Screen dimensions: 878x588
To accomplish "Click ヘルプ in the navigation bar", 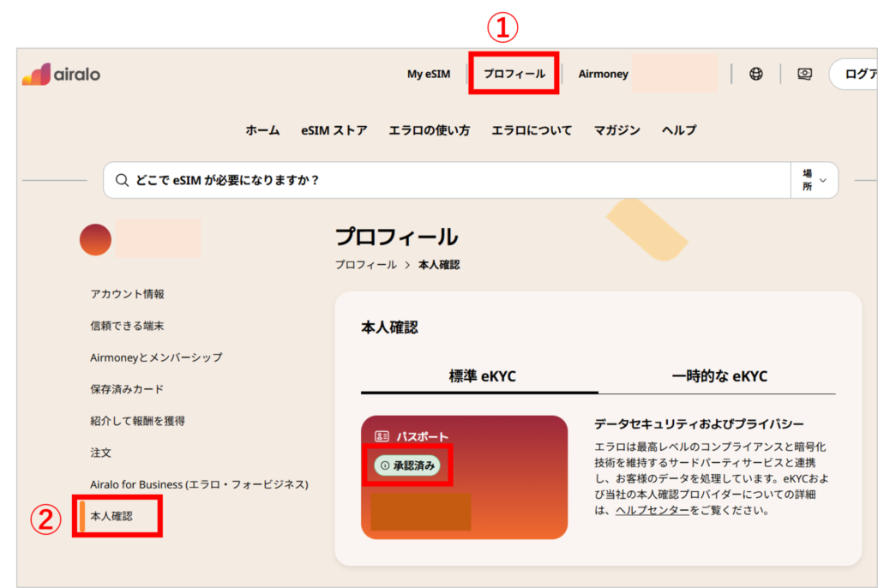I will coord(678,129).
